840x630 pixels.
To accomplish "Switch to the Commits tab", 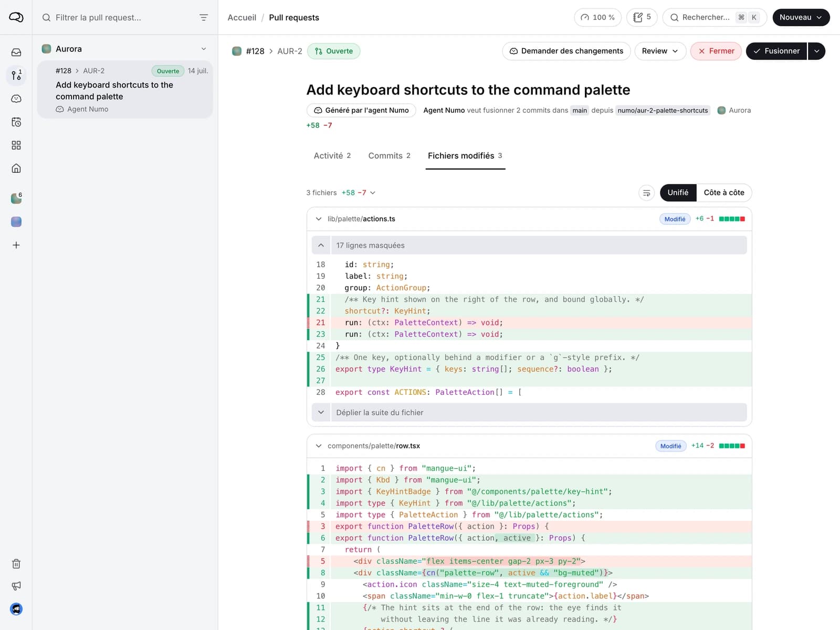I will [x=389, y=156].
